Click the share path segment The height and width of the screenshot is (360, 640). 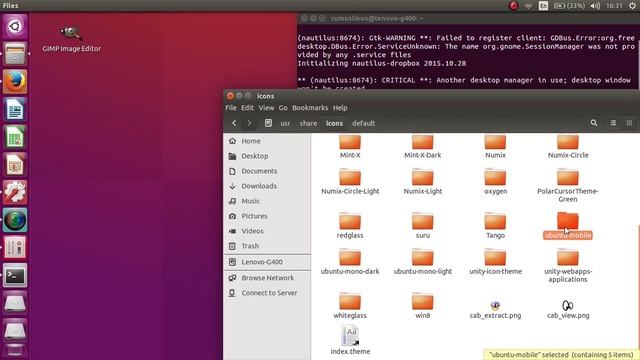308,123
